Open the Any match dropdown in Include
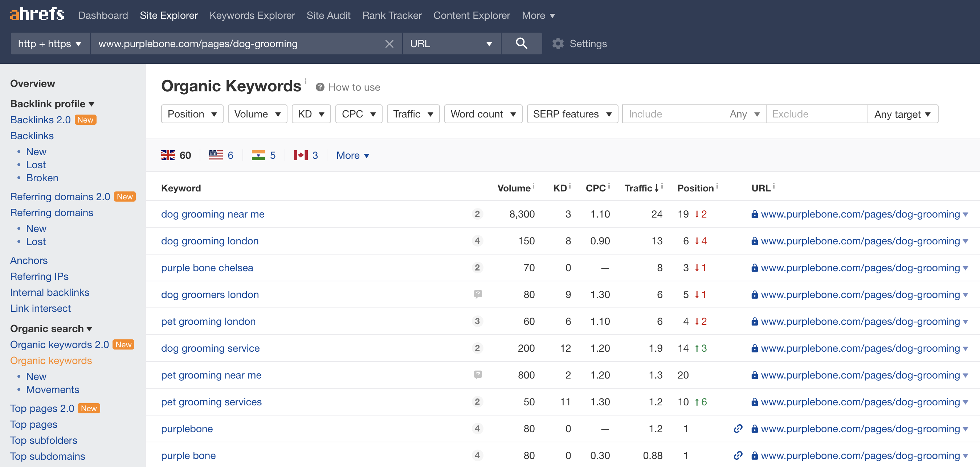 744,114
